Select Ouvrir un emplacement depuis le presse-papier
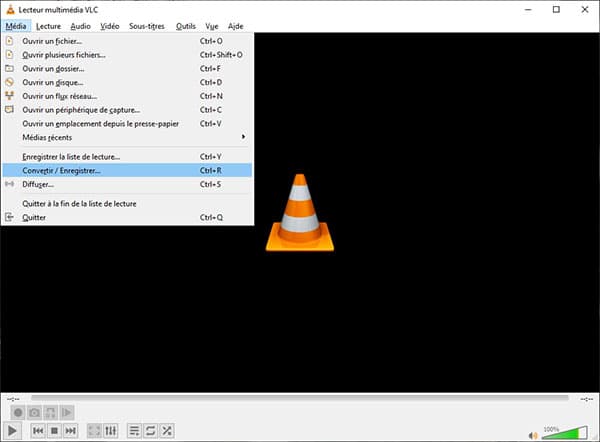The width and height of the screenshot is (600, 442). 127,124
